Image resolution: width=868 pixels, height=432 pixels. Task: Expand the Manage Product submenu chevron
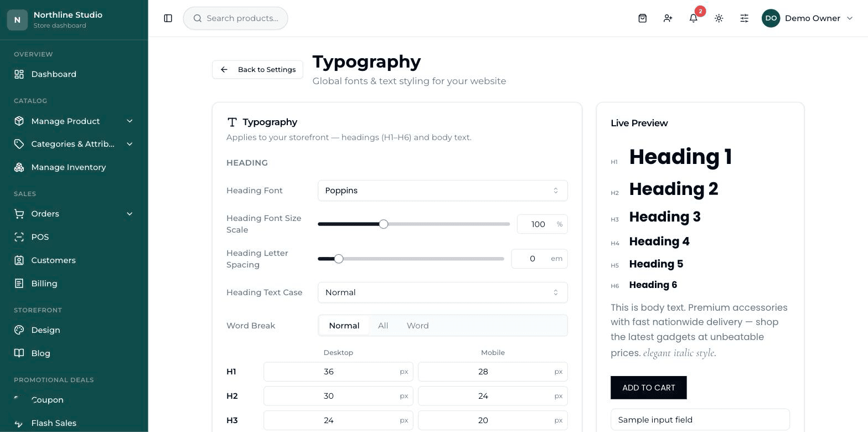(130, 121)
